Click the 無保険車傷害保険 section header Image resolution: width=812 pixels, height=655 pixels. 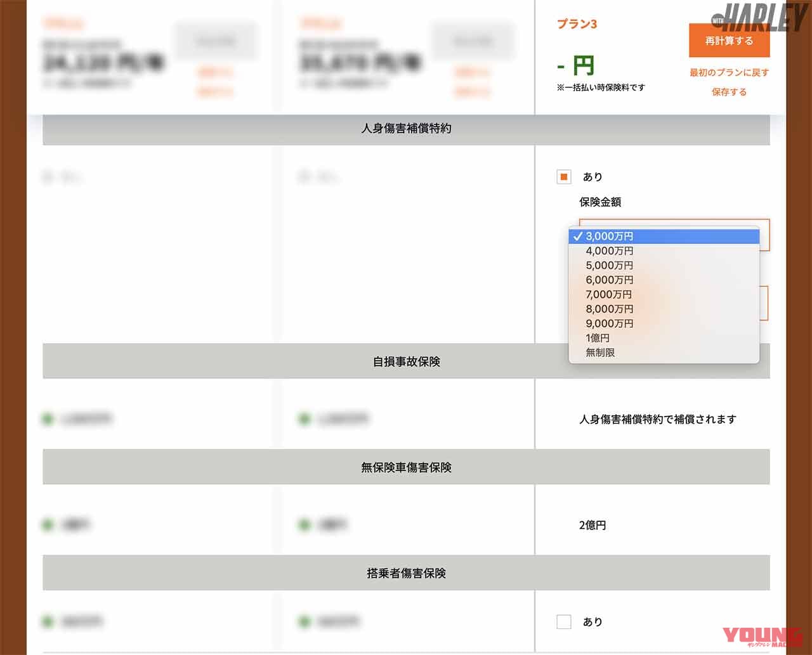click(x=406, y=467)
